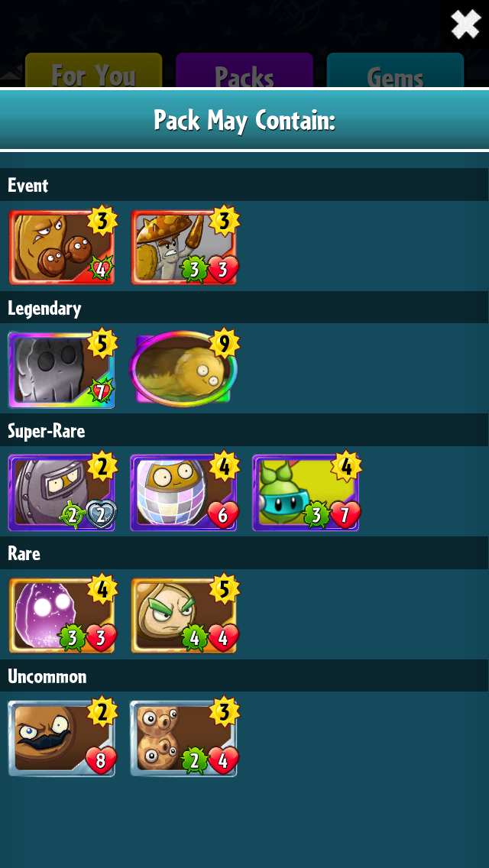The image size is (489, 868).
Task: Select the nut card with dumbbells in Event
Action: tap(62, 247)
